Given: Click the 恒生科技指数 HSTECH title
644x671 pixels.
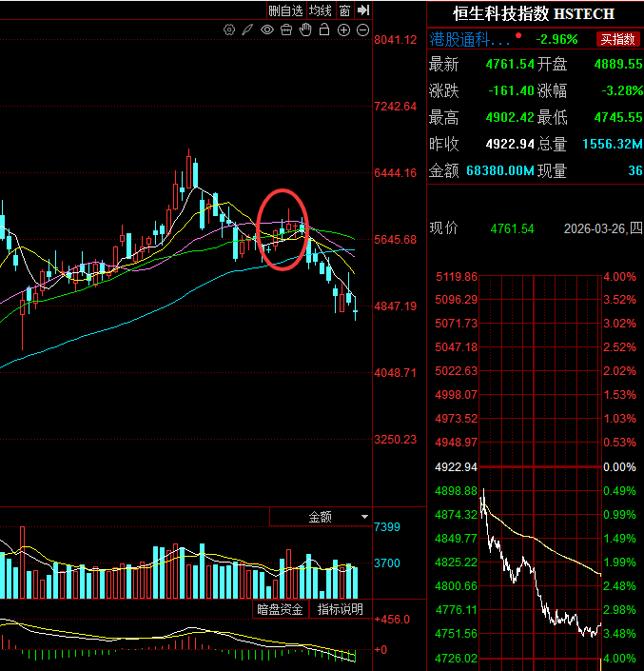Looking at the screenshot, I should pos(534,14).
